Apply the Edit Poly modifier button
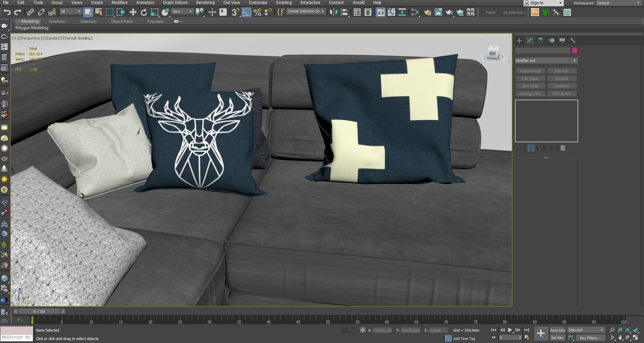This screenshot has height=343, width=644. 562,71
